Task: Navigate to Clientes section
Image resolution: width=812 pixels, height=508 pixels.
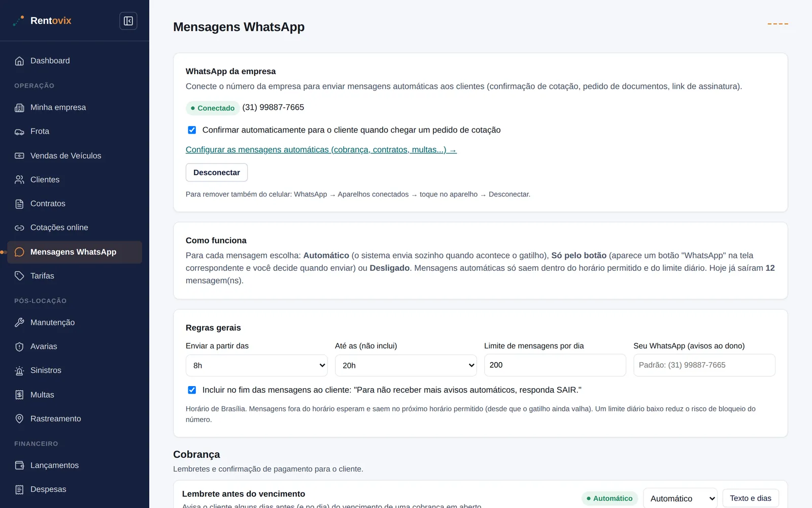Action: (x=75, y=180)
